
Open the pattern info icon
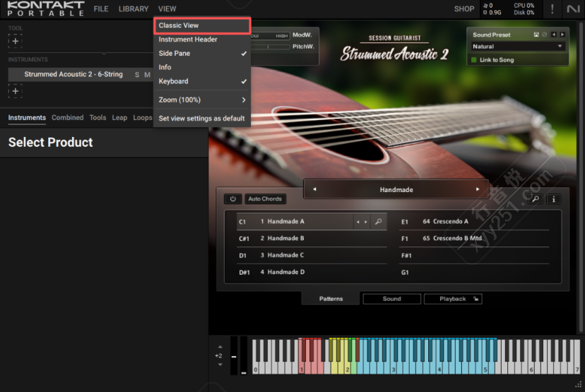coord(554,198)
